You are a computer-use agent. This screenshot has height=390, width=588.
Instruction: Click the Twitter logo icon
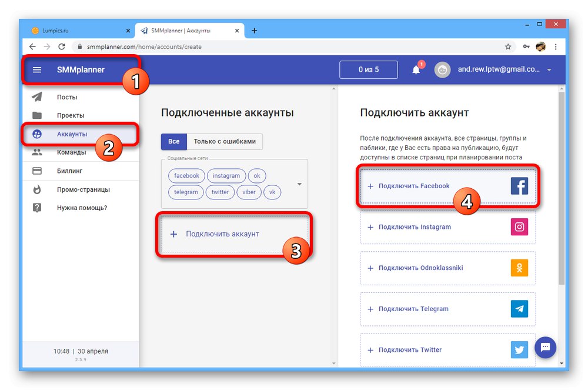pyautogui.click(x=519, y=350)
